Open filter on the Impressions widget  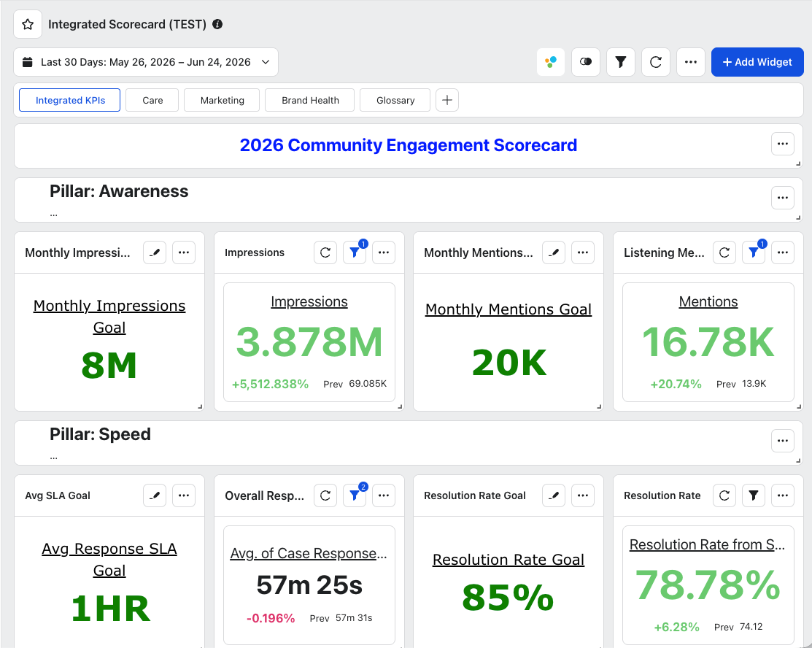(x=355, y=252)
